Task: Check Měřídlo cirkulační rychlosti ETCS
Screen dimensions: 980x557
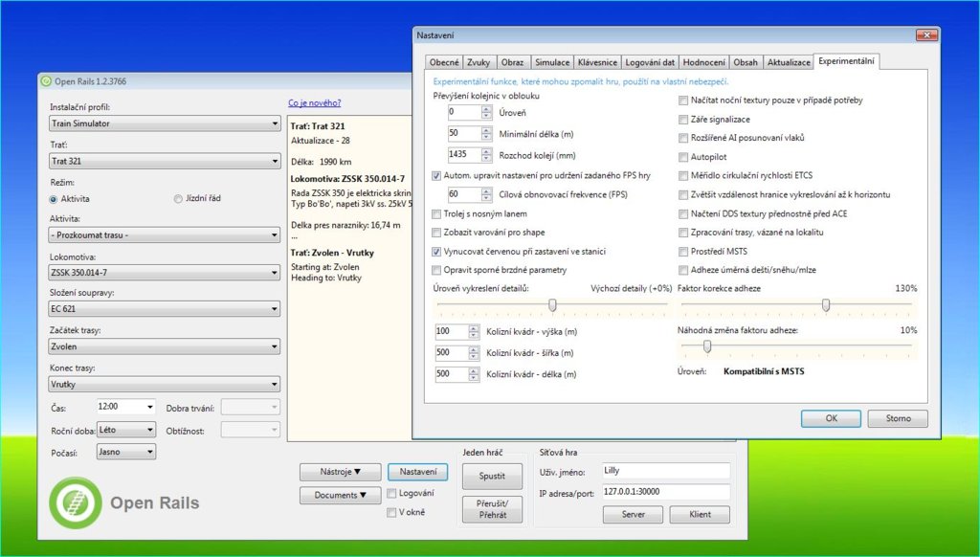Action: pyautogui.click(x=683, y=176)
